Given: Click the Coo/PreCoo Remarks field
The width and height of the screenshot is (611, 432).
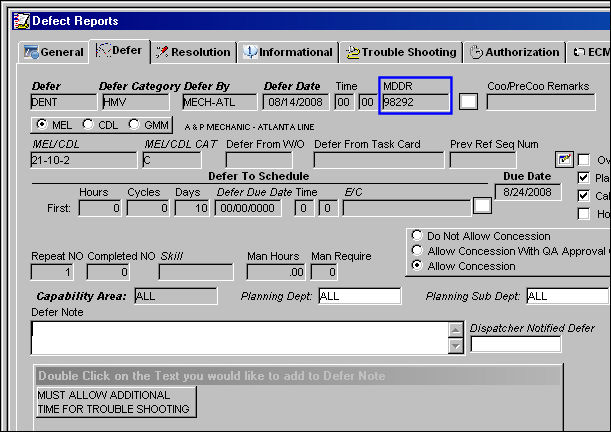Looking at the screenshot, I should point(541,102).
